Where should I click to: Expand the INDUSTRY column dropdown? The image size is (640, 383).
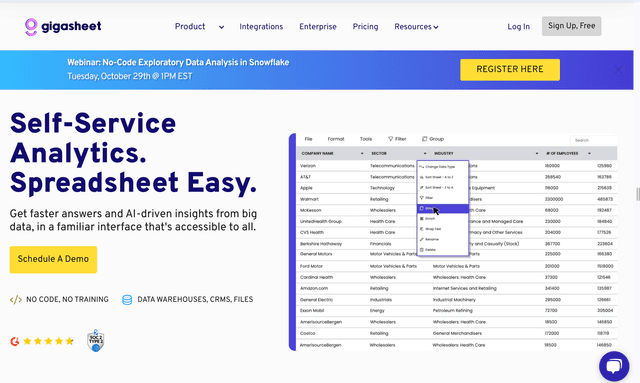coord(537,154)
